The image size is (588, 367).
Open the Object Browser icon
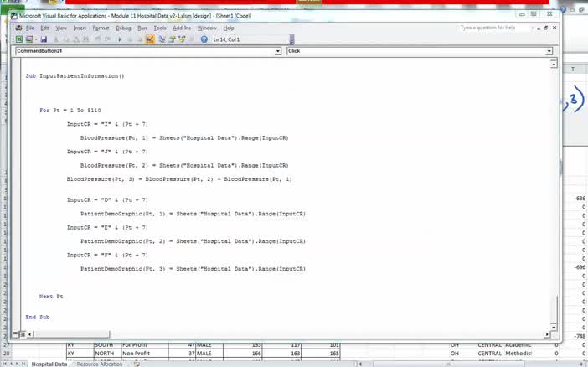click(182, 39)
